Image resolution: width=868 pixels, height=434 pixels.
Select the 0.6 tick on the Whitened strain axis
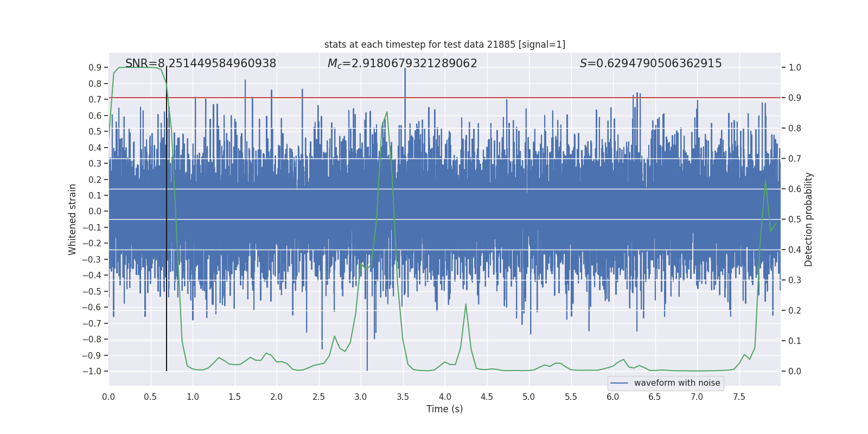(x=95, y=116)
